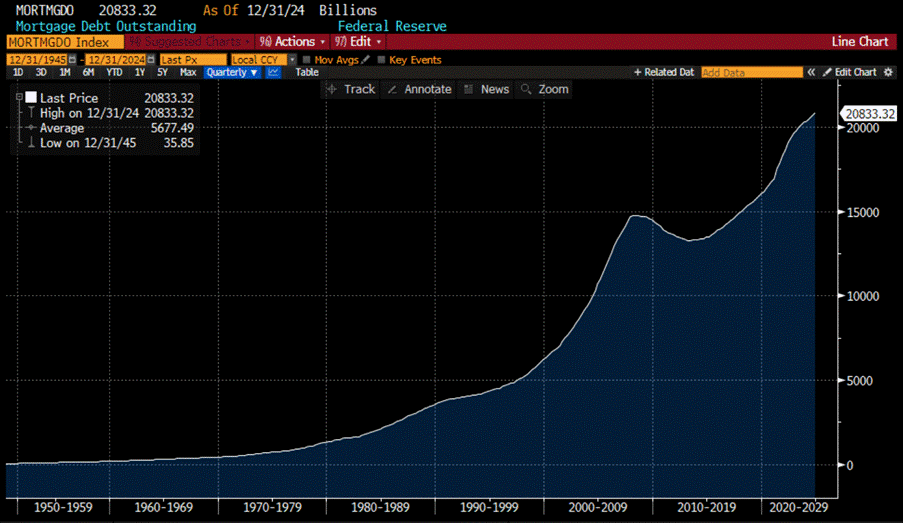
Task: Add Related Data
Action: coord(664,72)
